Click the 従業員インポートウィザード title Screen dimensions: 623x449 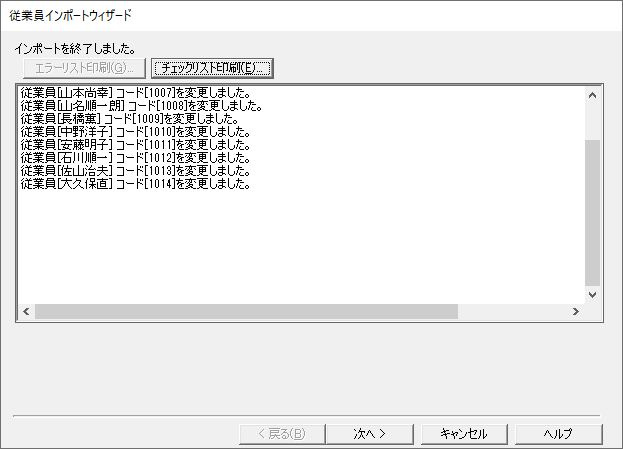pos(70,15)
